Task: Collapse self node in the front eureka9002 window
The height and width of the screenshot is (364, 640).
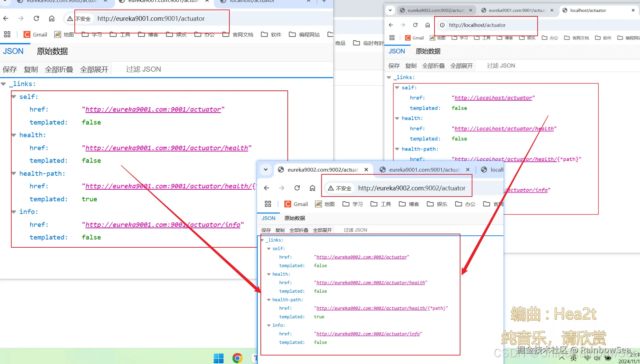Action: (269, 249)
